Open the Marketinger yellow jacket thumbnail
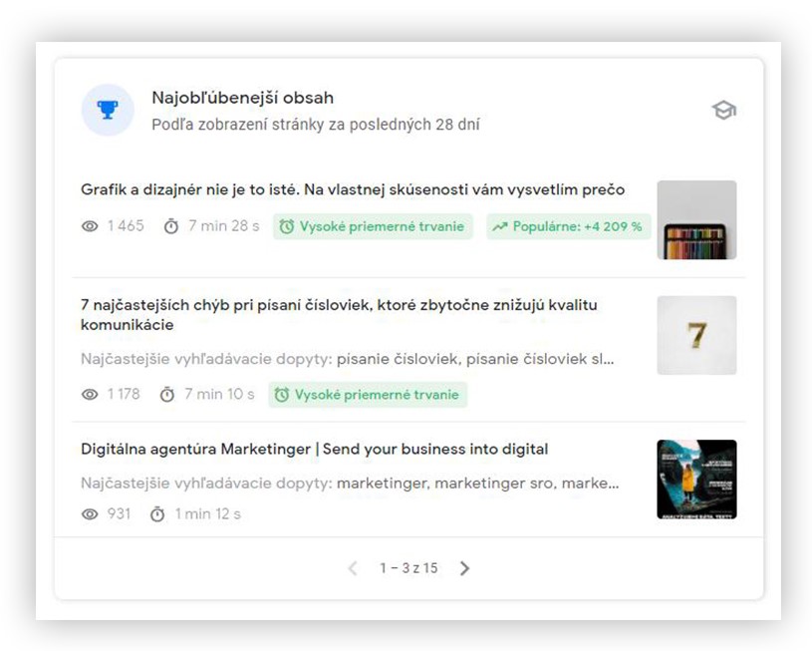The image size is (812, 651). coord(696,480)
